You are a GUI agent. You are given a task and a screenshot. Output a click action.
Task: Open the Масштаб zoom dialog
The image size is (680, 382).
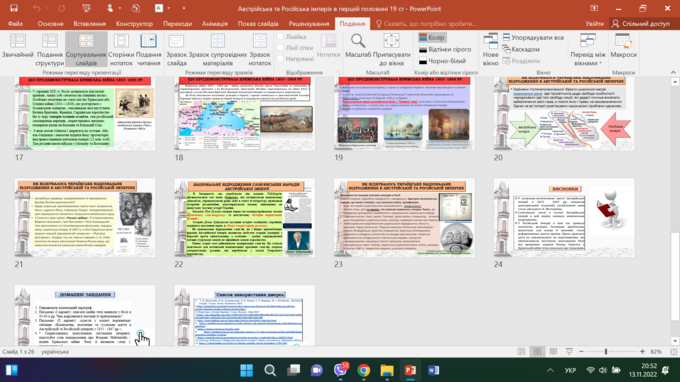click(x=358, y=46)
